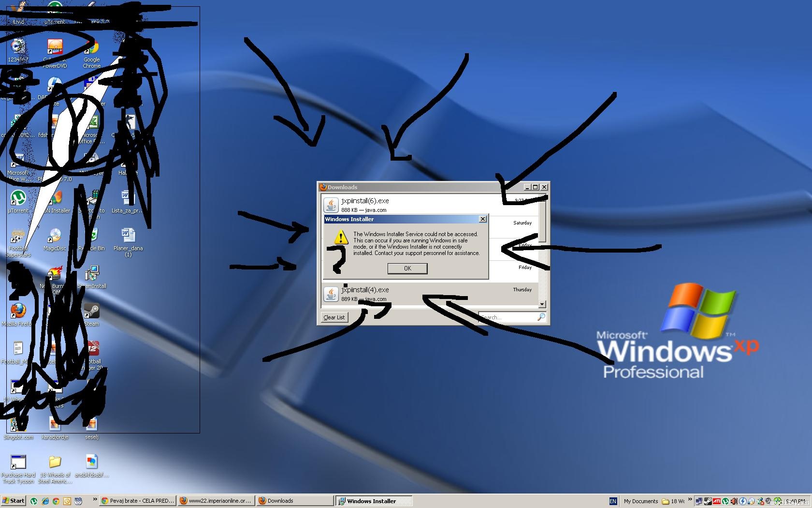Click OK in the Windows Installer dialog
The height and width of the screenshot is (508, 812).
pos(407,269)
